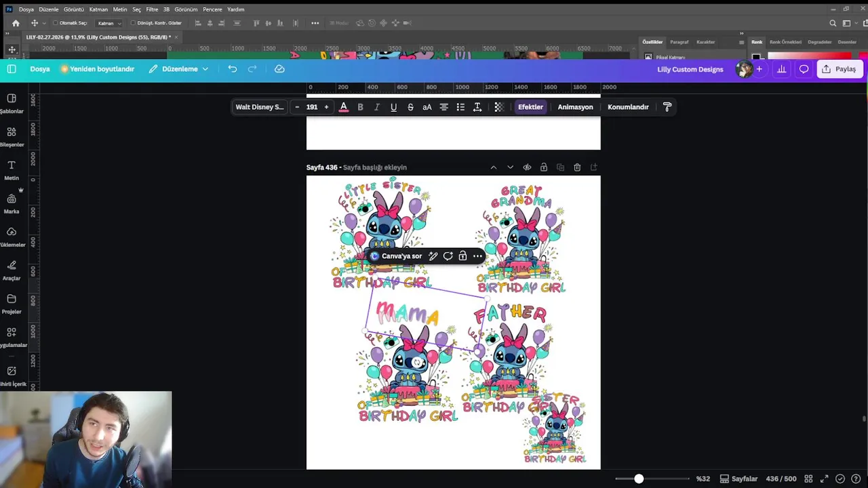868x488 pixels.
Task: Hide page 436 eye icon
Action: tap(527, 167)
